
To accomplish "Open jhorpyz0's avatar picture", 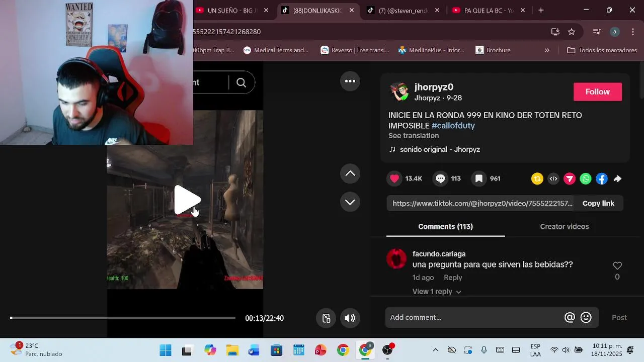I will (399, 92).
